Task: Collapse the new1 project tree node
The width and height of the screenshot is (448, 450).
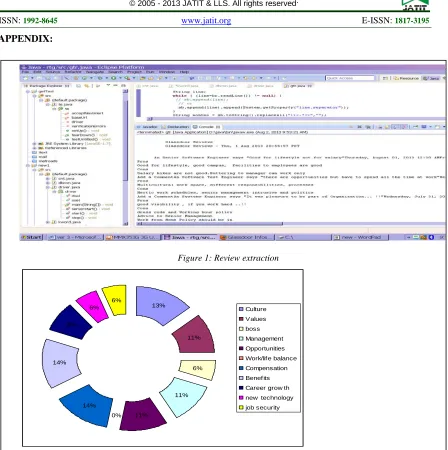Action: pyautogui.click(x=28, y=165)
